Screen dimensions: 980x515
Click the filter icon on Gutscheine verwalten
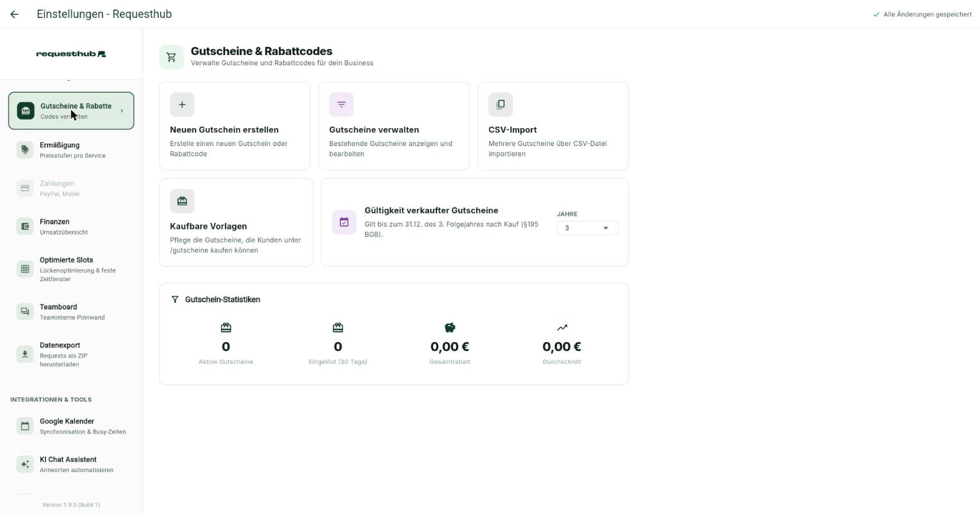(342, 104)
